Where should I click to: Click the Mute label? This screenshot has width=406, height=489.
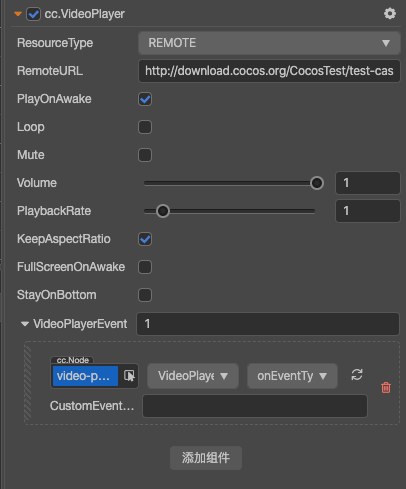tap(31, 155)
